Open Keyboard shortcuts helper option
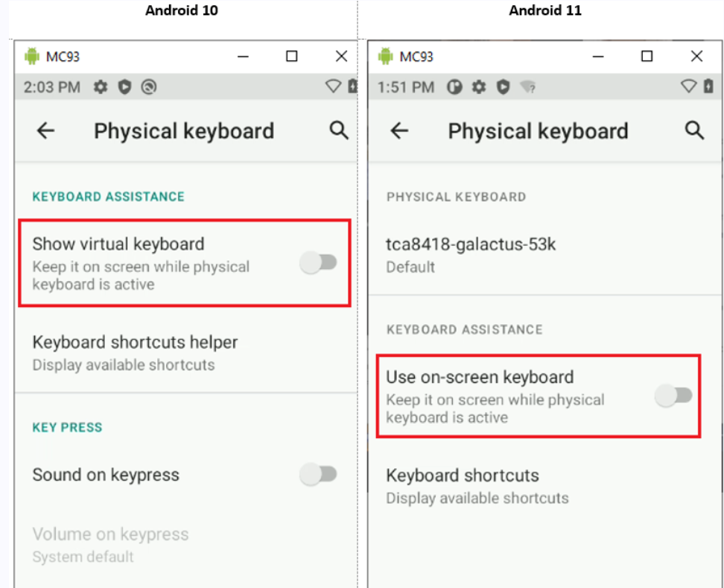This screenshot has width=724, height=588. pos(135,352)
